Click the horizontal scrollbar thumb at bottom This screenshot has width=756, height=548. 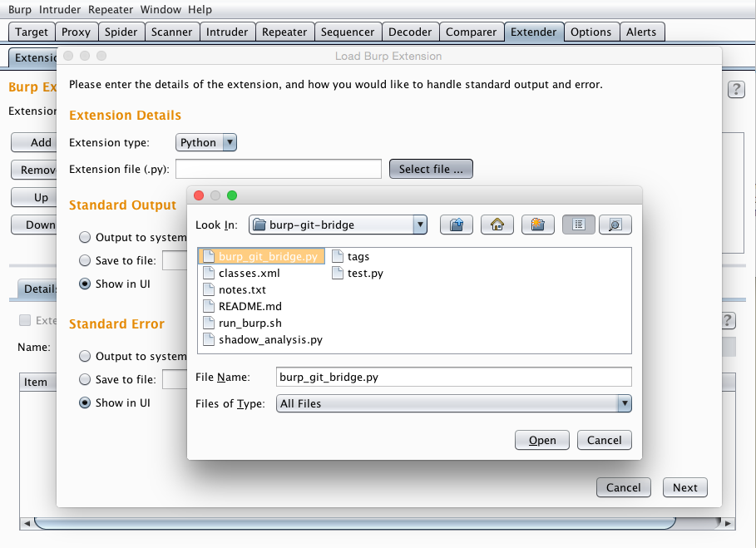point(355,523)
